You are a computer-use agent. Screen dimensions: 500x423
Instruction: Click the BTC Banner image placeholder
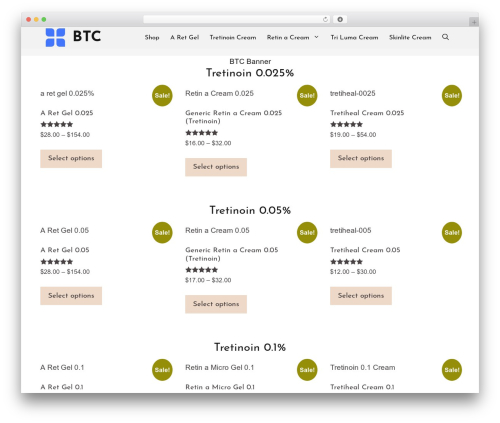(x=250, y=62)
